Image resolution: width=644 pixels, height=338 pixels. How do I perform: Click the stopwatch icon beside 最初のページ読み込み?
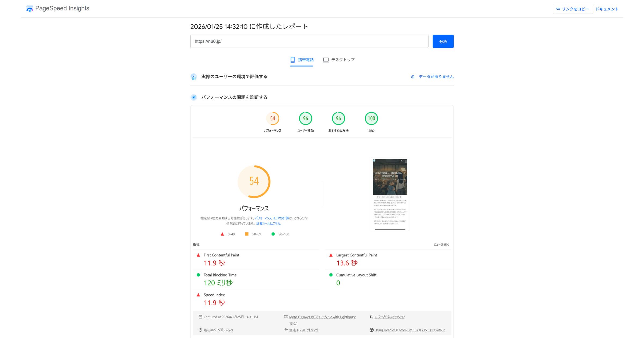coord(200,330)
